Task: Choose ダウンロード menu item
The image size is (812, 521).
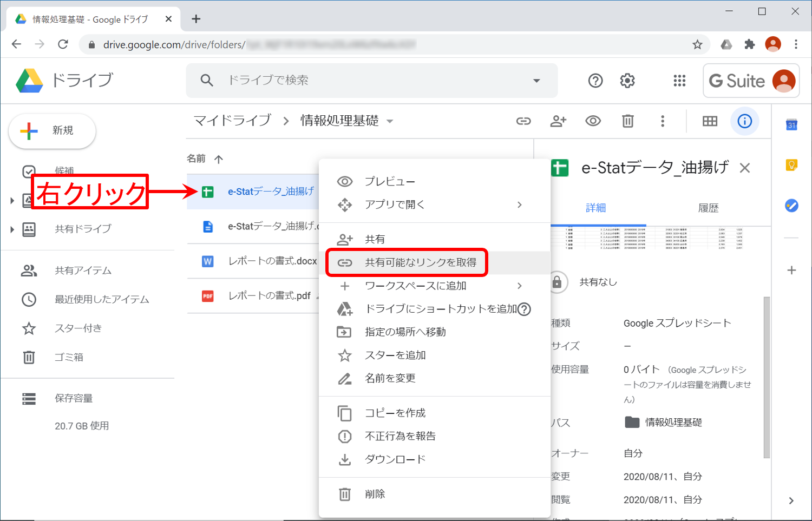Action: (x=435, y=460)
